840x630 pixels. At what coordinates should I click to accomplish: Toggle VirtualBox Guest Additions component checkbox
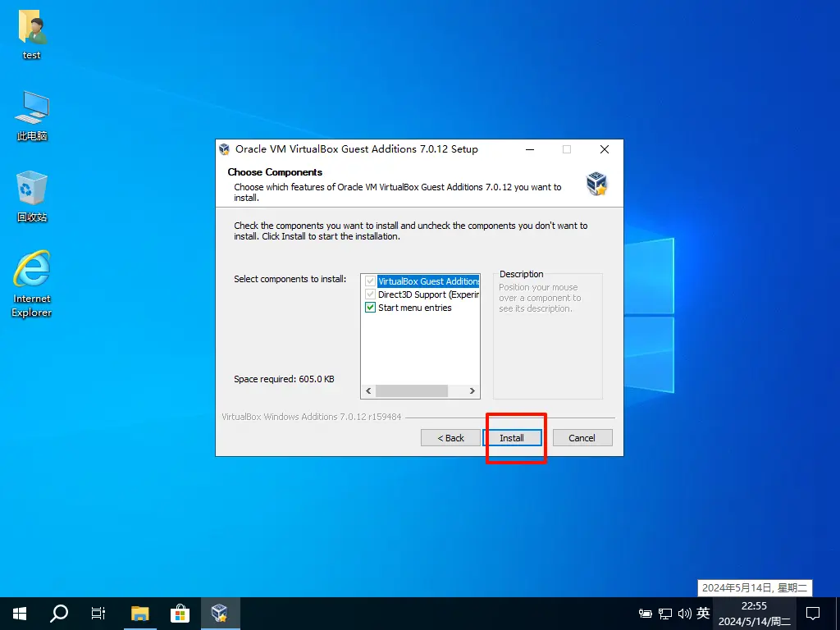[370, 281]
